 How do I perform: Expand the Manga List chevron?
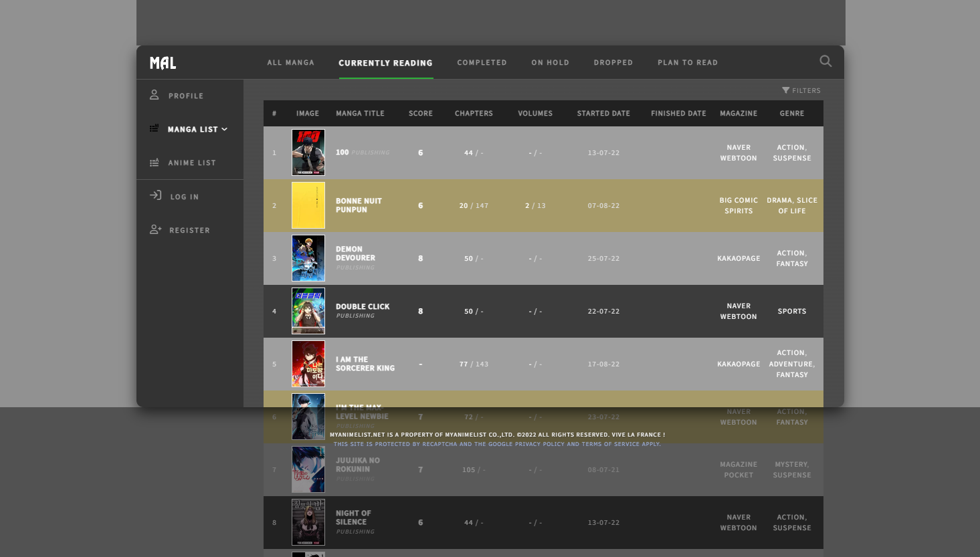coord(225,129)
